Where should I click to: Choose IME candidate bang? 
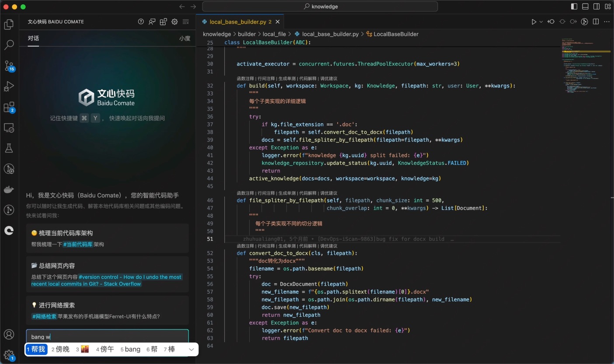[x=130, y=349]
